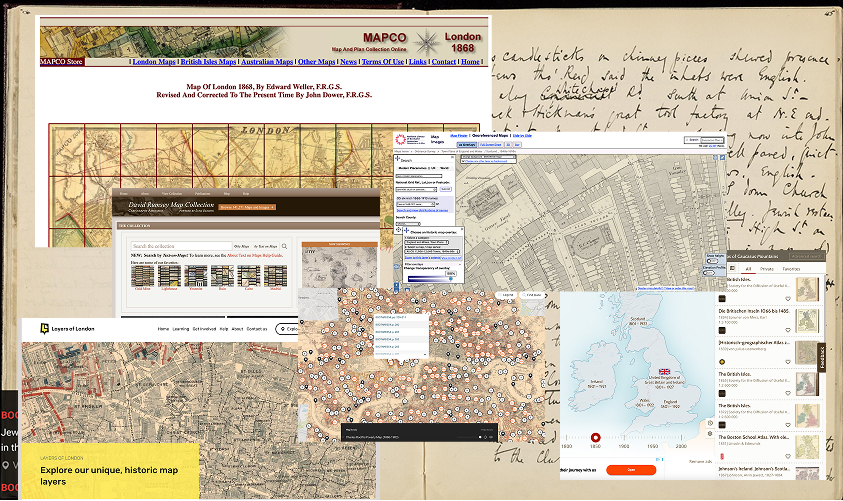Screen dimensions: 843x501
Task: Open Learning in Layers of London navigation
Action: point(181,329)
